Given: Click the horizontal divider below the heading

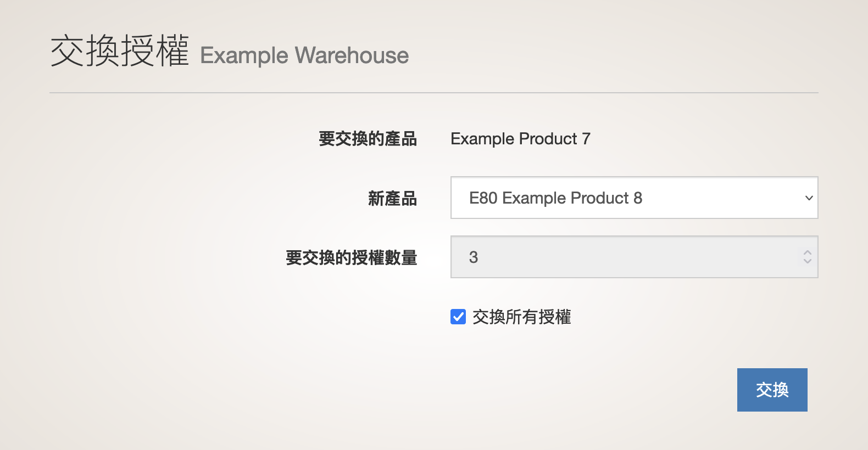Looking at the screenshot, I should tap(434, 93).
